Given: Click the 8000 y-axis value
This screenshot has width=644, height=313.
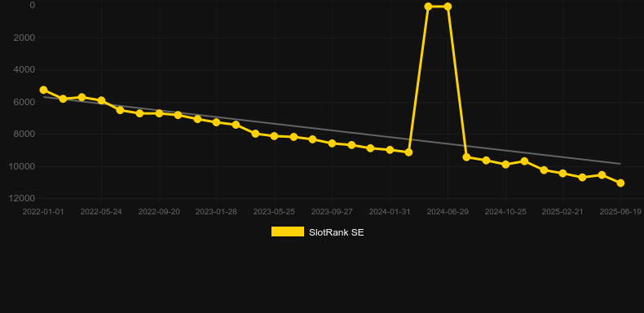Looking at the screenshot, I should [24, 134].
